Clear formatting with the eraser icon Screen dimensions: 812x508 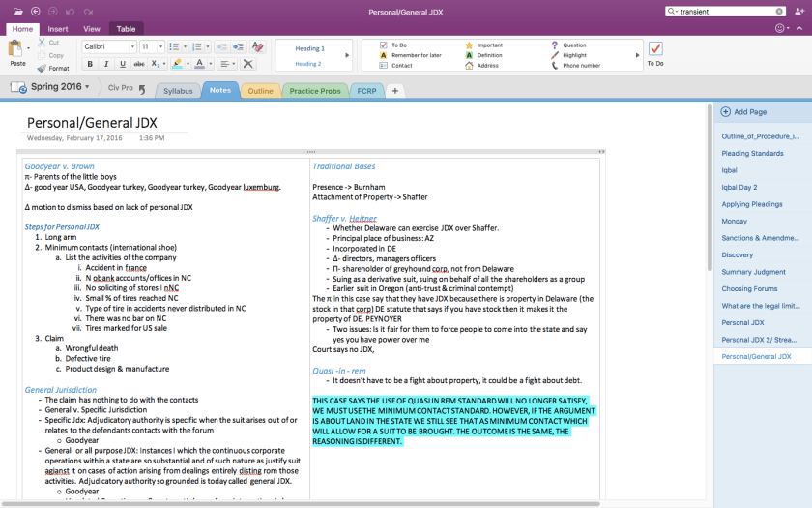pyautogui.click(x=257, y=46)
